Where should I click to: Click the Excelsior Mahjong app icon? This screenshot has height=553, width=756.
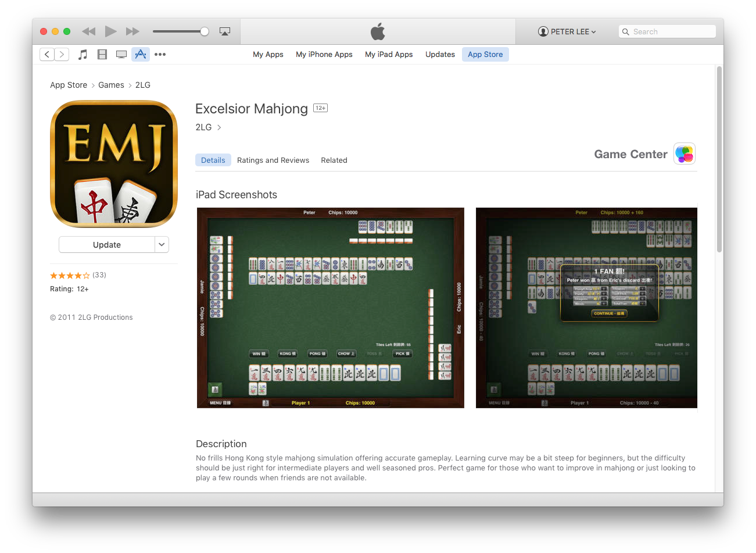click(x=114, y=164)
